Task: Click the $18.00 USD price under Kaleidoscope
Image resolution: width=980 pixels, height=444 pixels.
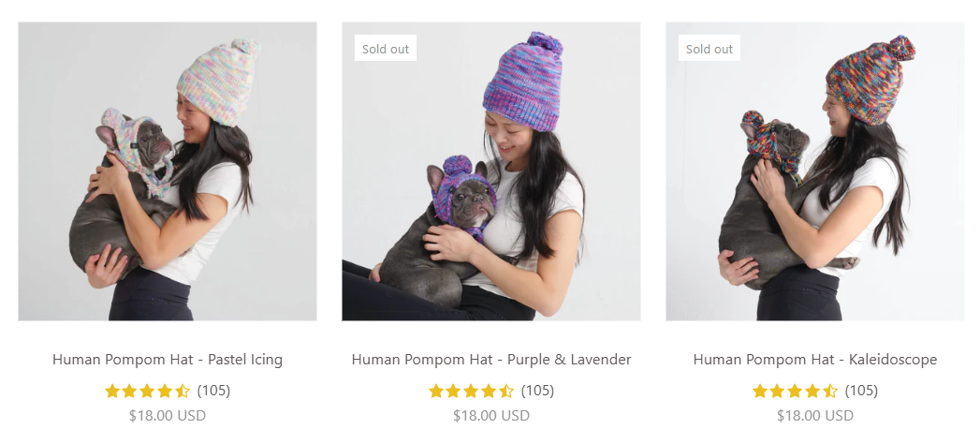Action: point(815,415)
